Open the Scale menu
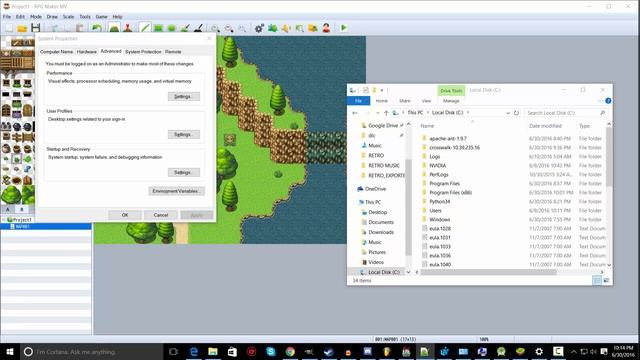 tap(69, 17)
